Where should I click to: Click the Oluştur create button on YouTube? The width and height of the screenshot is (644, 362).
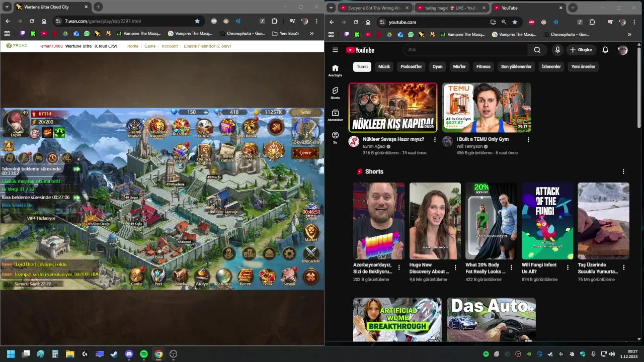point(581,50)
